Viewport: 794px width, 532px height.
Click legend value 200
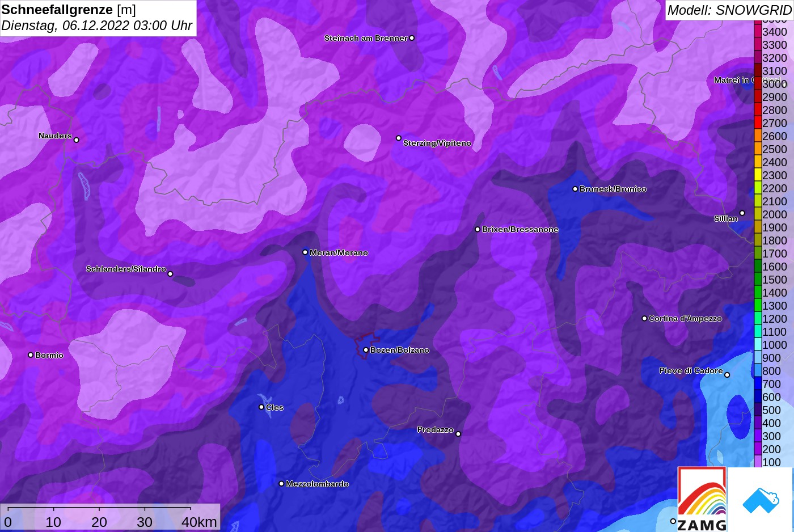tap(772, 449)
